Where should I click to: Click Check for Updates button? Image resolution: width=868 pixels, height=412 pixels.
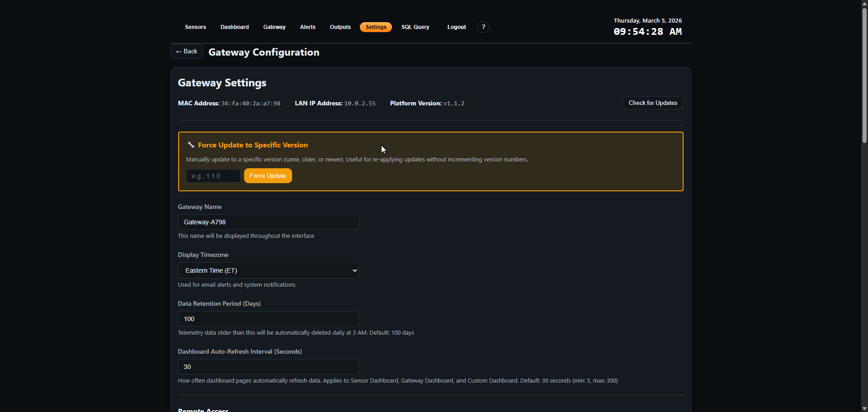[653, 103]
